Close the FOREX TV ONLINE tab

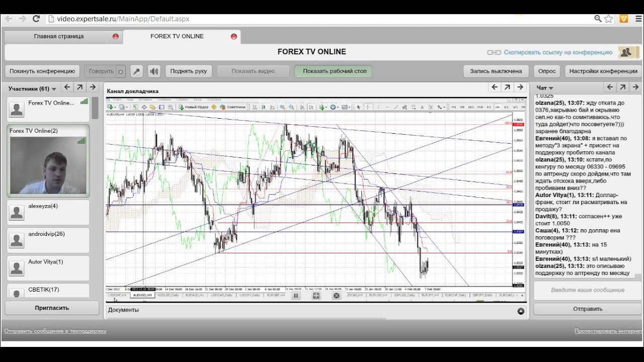tap(233, 37)
